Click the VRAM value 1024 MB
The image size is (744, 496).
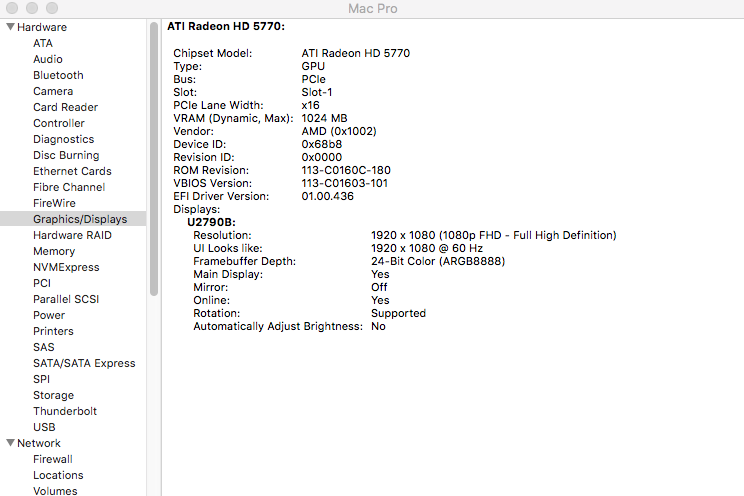point(324,118)
